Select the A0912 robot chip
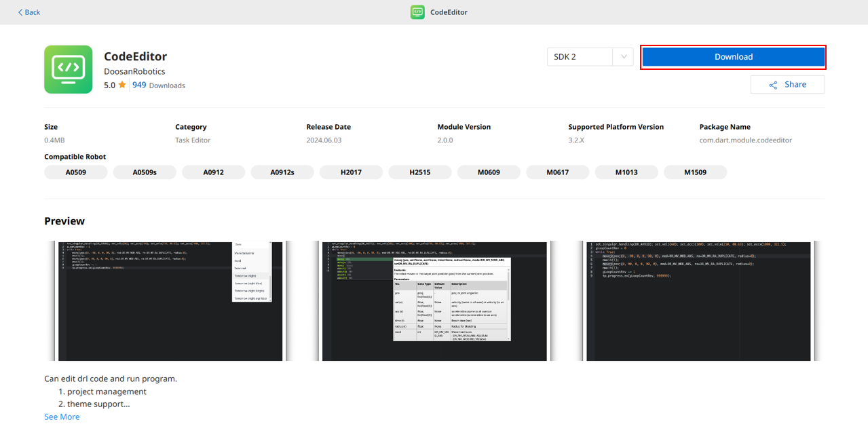 pos(214,172)
